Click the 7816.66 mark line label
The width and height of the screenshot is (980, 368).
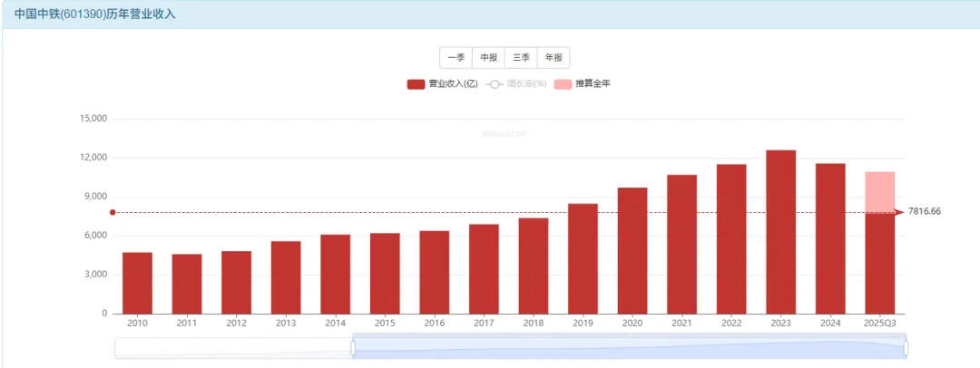925,212
